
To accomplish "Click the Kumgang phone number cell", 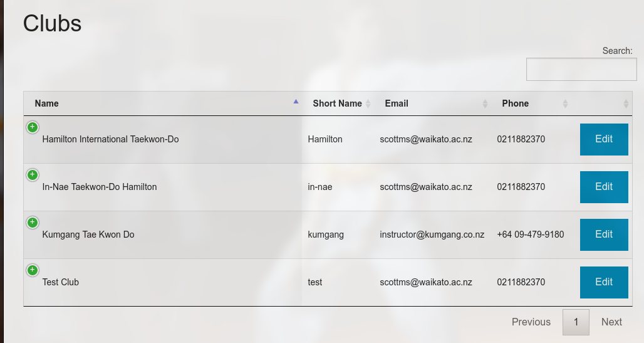I will click(530, 235).
